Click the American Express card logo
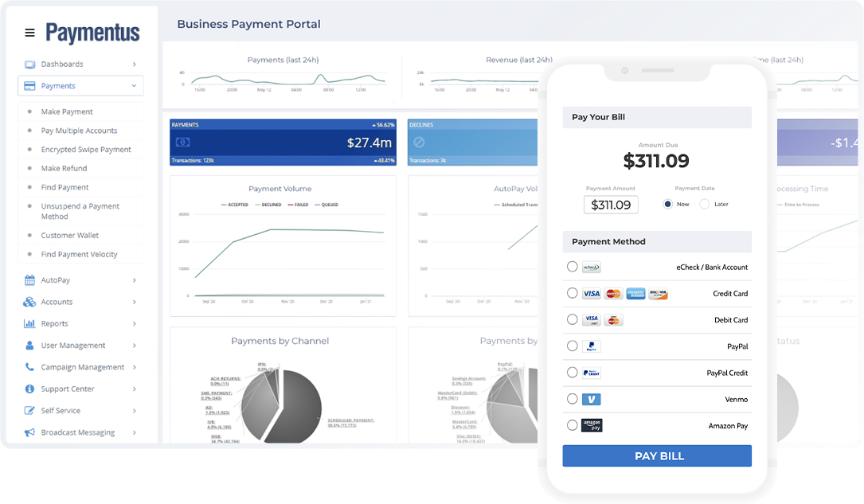The height and width of the screenshot is (504, 864). click(x=635, y=294)
